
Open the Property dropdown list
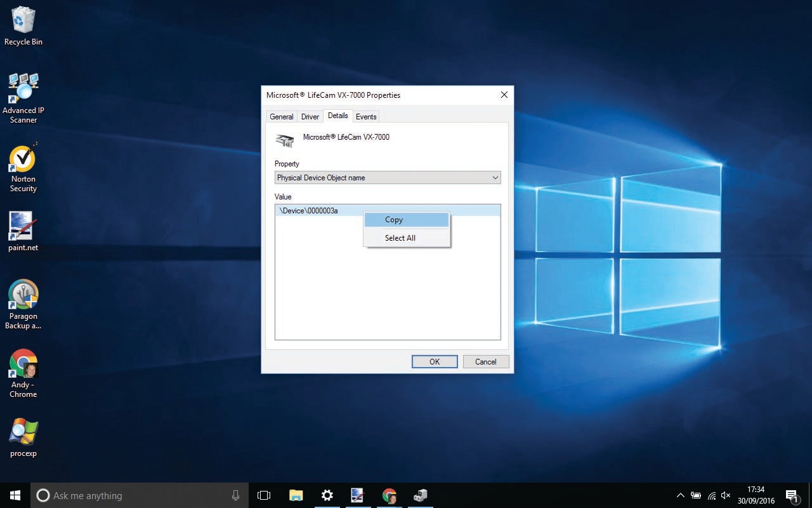point(388,178)
